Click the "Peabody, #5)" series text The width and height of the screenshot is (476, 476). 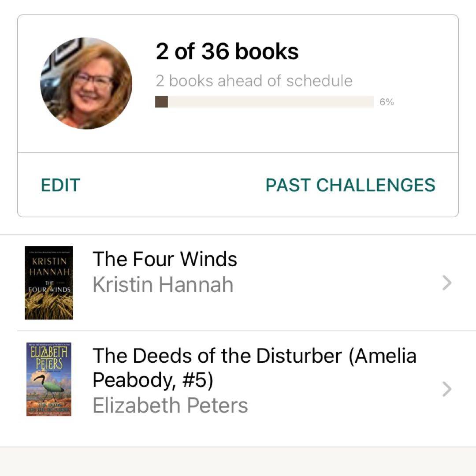(152, 381)
